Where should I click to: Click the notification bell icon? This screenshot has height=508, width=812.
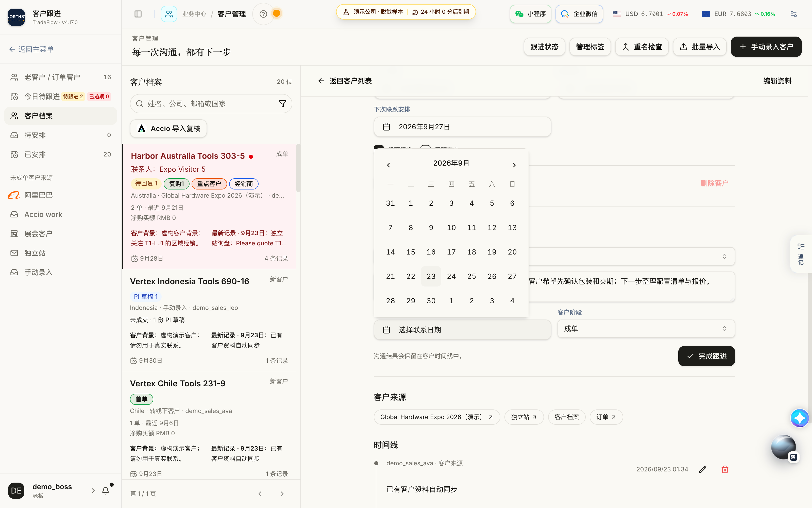pos(106,490)
